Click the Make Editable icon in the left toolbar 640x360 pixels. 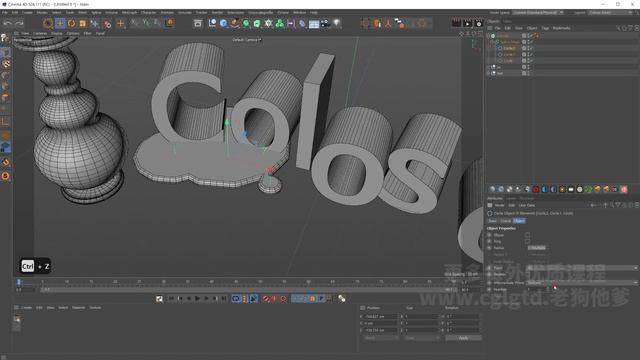[5, 38]
